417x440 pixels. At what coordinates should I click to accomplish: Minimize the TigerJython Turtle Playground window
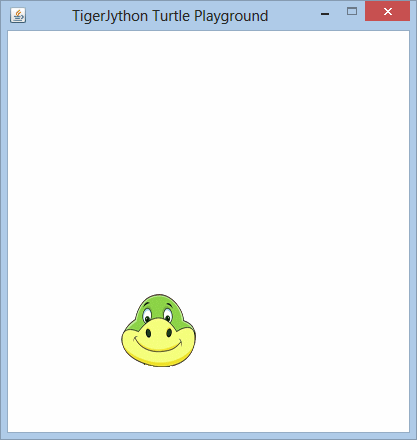(x=325, y=14)
